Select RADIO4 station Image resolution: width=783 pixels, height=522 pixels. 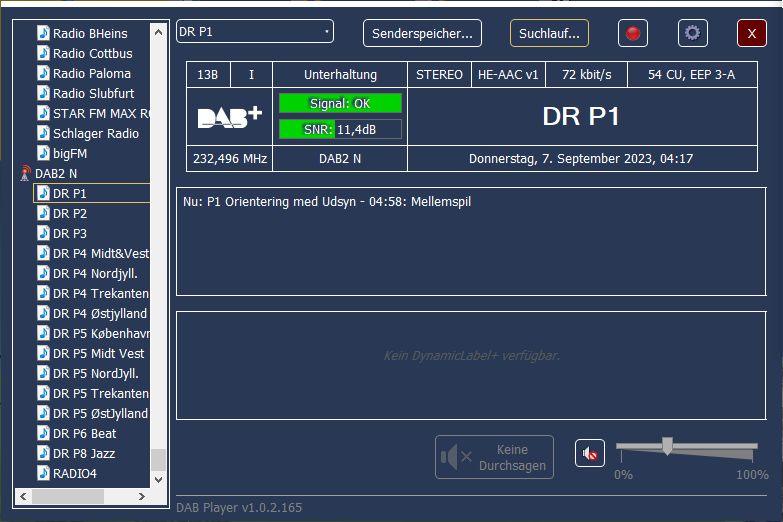(x=75, y=473)
